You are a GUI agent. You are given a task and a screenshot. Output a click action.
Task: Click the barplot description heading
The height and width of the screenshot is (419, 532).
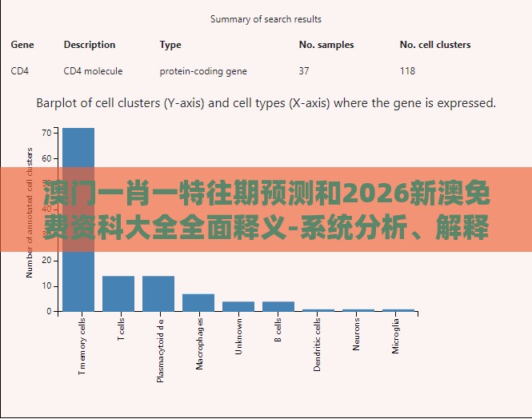pyautogui.click(x=266, y=103)
